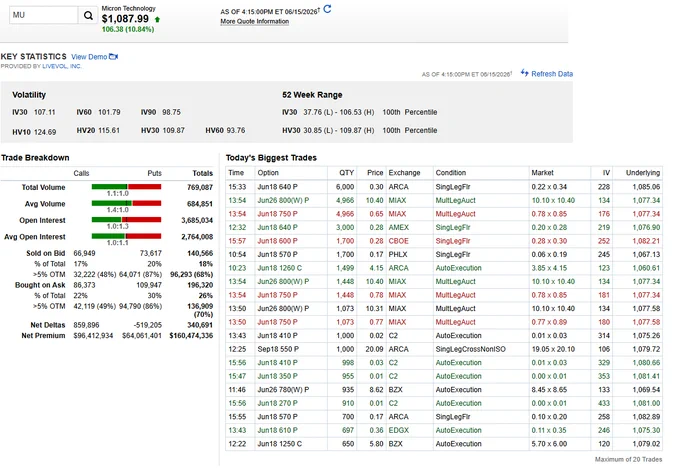Click the Net Deltas calls value 859,896

point(86,325)
